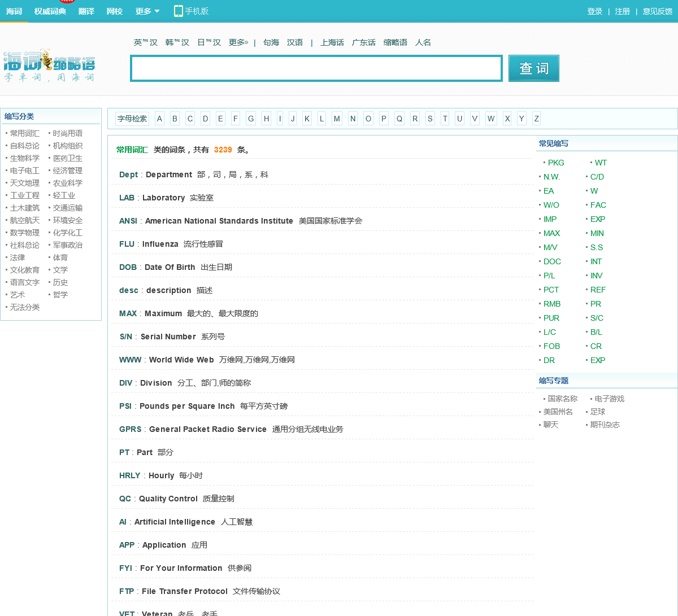Expand the 更多 dropdown in top bar
Image resolution: width=678 pixels, height=616 pixels.
147,11
